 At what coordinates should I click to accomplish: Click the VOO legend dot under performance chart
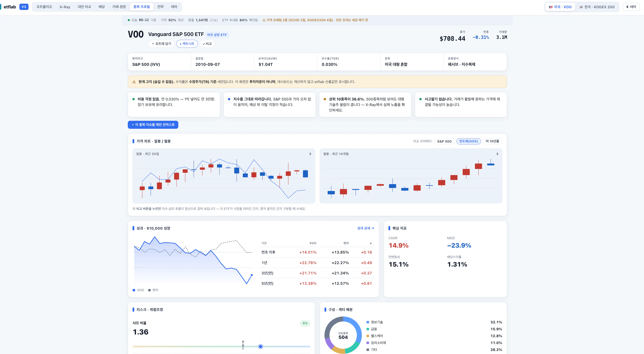(134, 290)
